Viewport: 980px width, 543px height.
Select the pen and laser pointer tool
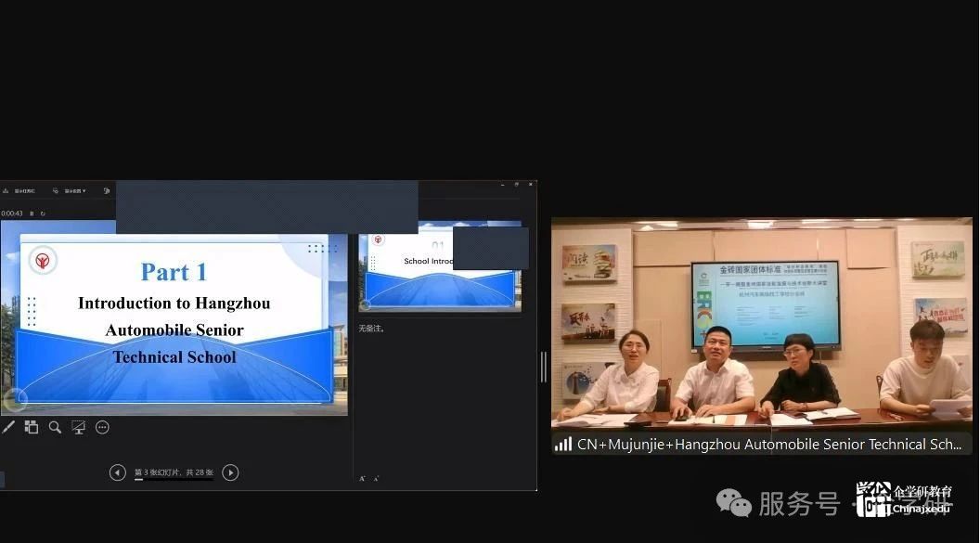point(8,427)
